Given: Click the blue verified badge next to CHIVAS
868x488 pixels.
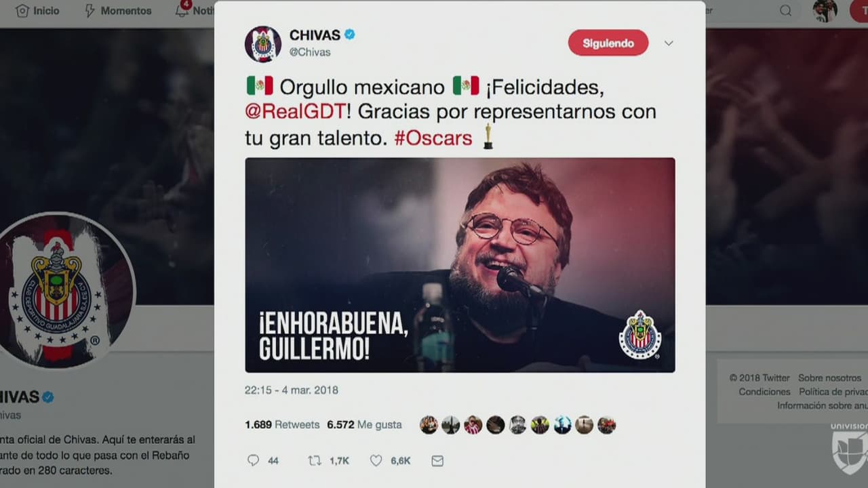Looking at the screenshot, I should pyautogui.click(x=350, y=35).
